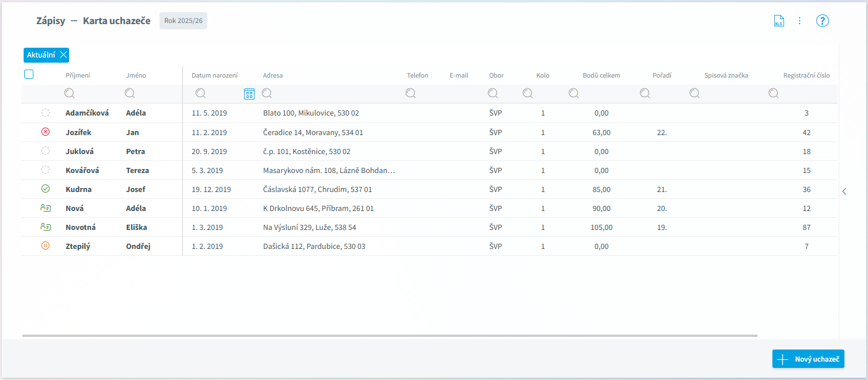868x380 pixels.
Task: Click the person card icon for Novotná
Action: tap(45, 227)
